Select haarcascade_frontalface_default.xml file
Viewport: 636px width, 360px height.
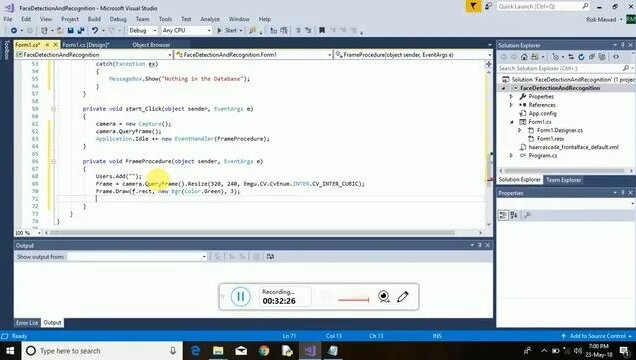tap(574, 147)
